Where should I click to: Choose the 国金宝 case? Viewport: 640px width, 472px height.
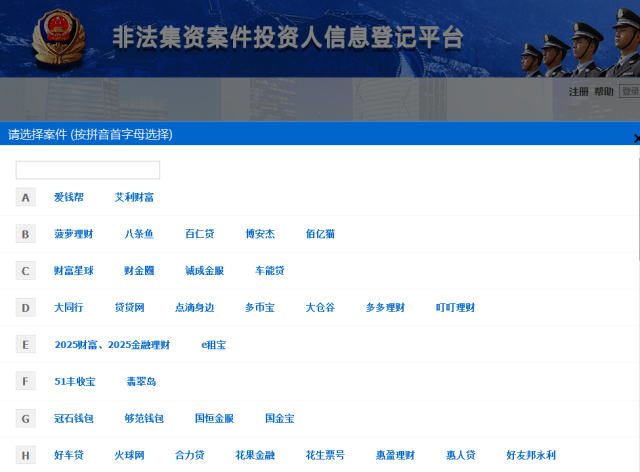[280, 419]
